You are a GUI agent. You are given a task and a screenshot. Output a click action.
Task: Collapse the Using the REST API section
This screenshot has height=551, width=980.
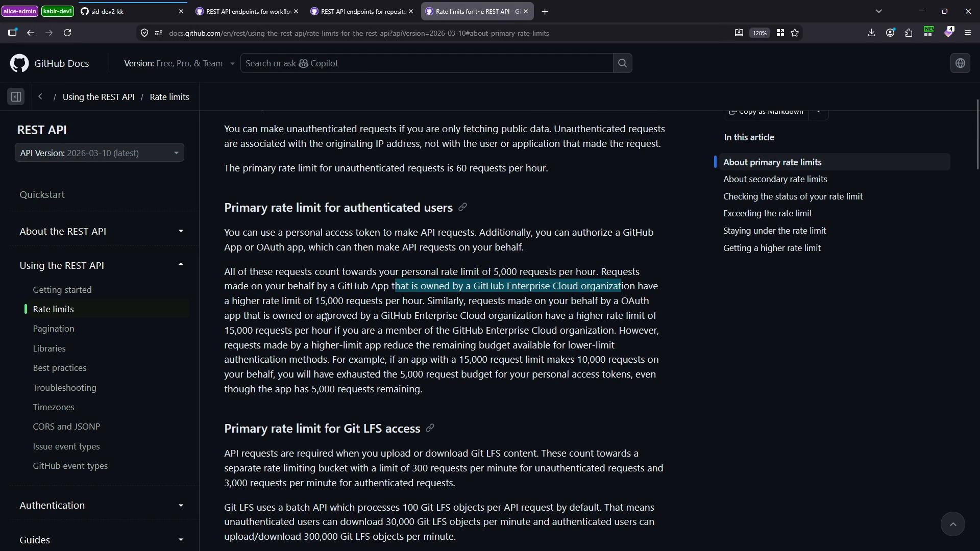(x=102, y=265)
